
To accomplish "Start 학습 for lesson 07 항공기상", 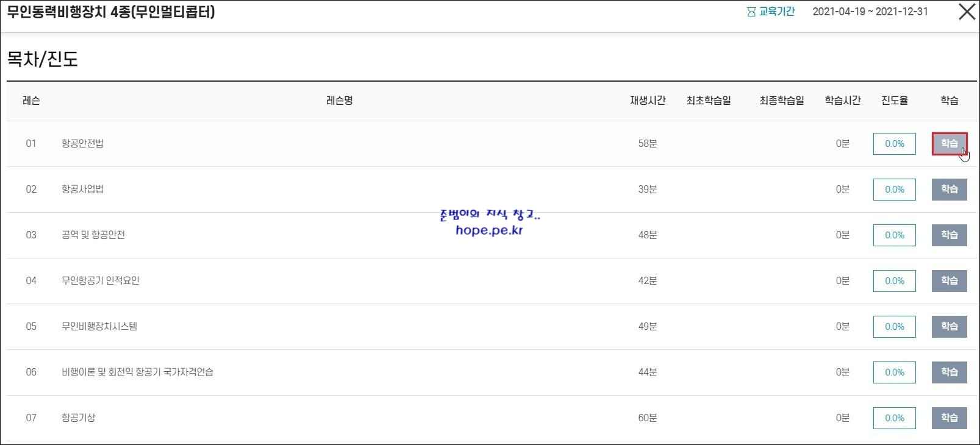I will (x=950, y=418).
